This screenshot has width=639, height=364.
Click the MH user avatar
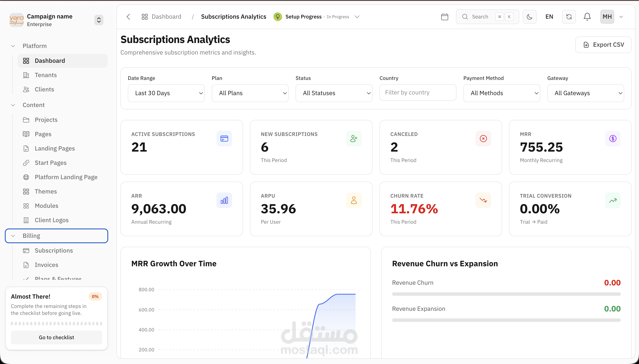tap(607, 17)
